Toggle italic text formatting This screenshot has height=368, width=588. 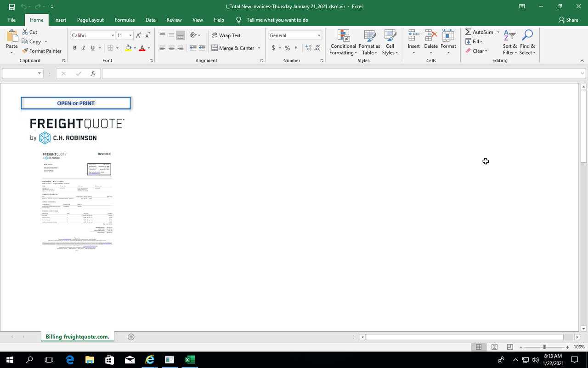pyautogui.click(x=84, y=48)
